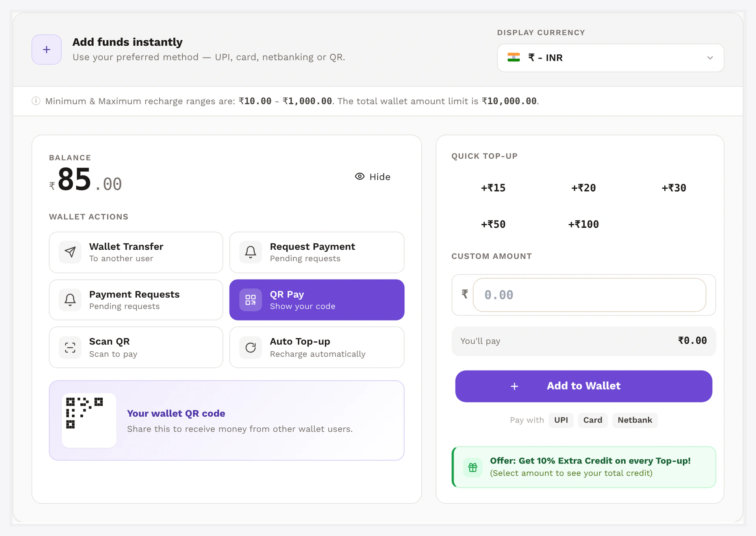Open Scan QR scan to pay
This screenshot has width=756, height=536.
pyautogui.click(x=136, y=347)
